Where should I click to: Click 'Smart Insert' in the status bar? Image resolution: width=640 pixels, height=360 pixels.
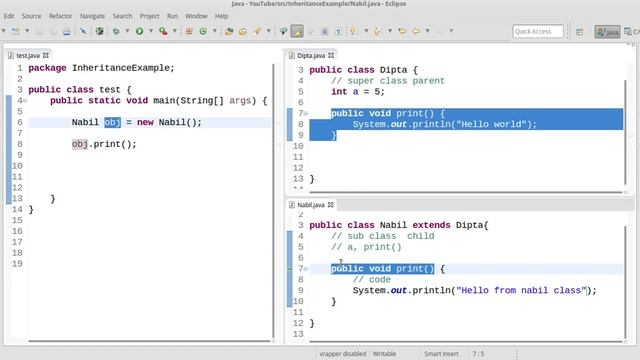pos(441,354)
